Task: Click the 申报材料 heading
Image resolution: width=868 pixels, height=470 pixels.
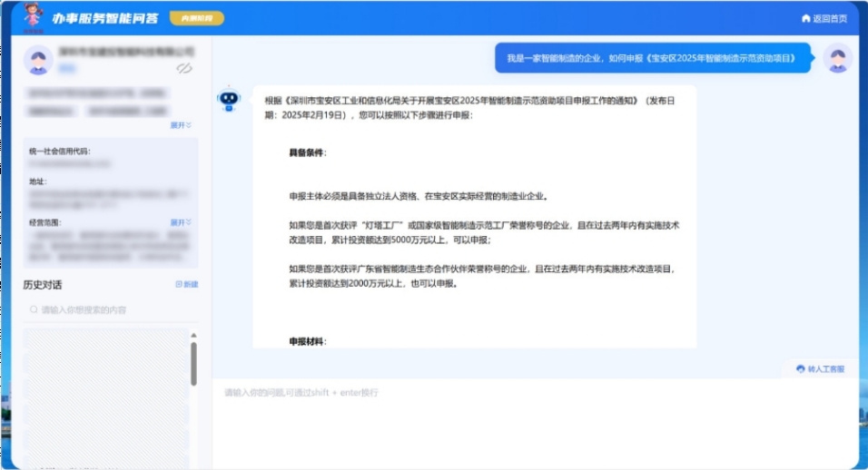Action: [307, 342]
